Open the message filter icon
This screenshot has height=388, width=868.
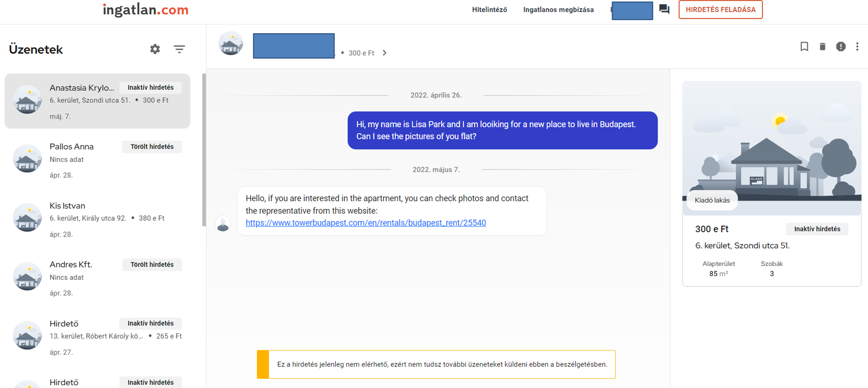(179, 49)
